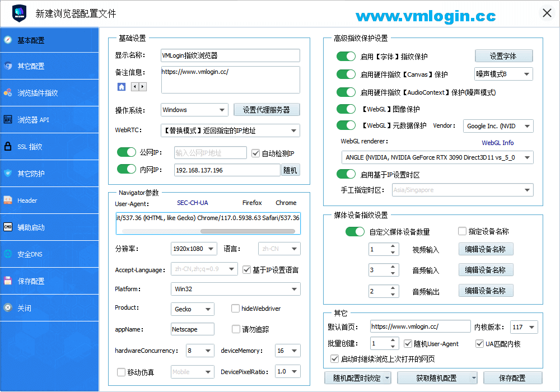The image size is (560, 392).
Task: Toggle 内网IP switch
Action: pyautogui.click(x=127, y=169)
